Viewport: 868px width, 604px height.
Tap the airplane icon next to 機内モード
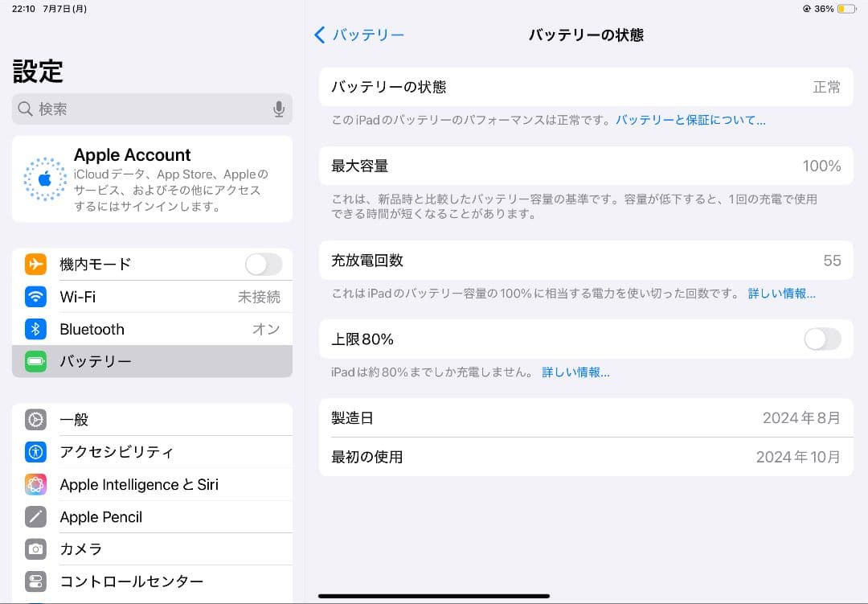(x=35, y=264)
